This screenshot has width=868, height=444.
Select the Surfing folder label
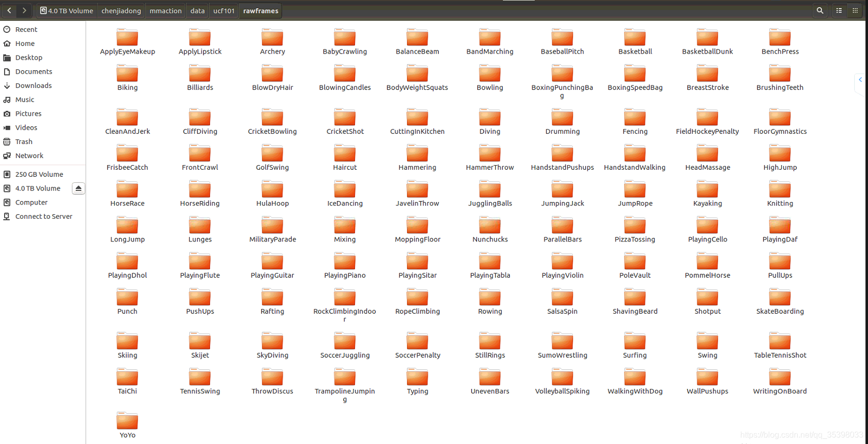pos(635,355)
